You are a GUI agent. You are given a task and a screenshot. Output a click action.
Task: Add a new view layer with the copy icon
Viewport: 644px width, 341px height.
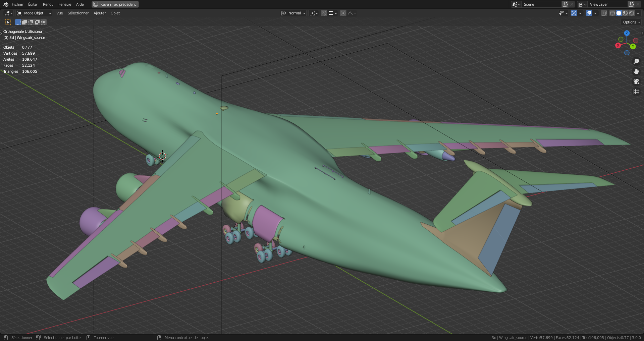point(631,4)
